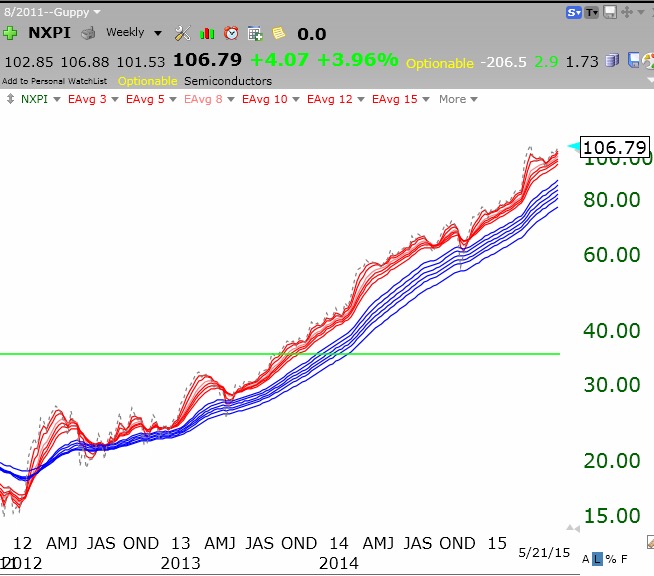Viewport: 654px width, 576px height.
Task: Open the NXPI legend dropdown arrow
Action: pyautogui.click(x=57, y=99)
